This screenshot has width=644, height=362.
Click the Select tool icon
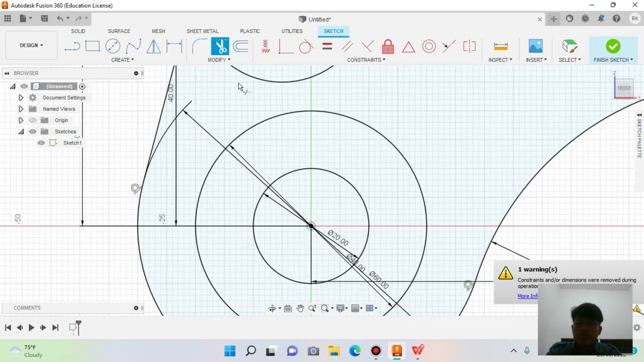[570, 46]
